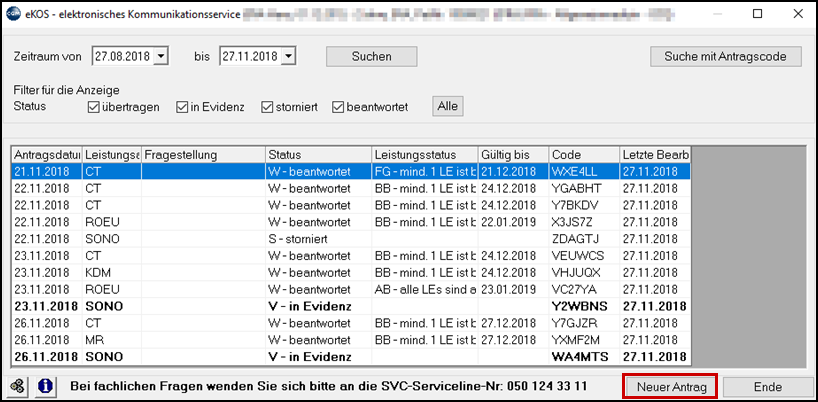The height and width of the screenshot is (402, 818).
Task: Click the 'Ende' button
Action: pos(767,387)
